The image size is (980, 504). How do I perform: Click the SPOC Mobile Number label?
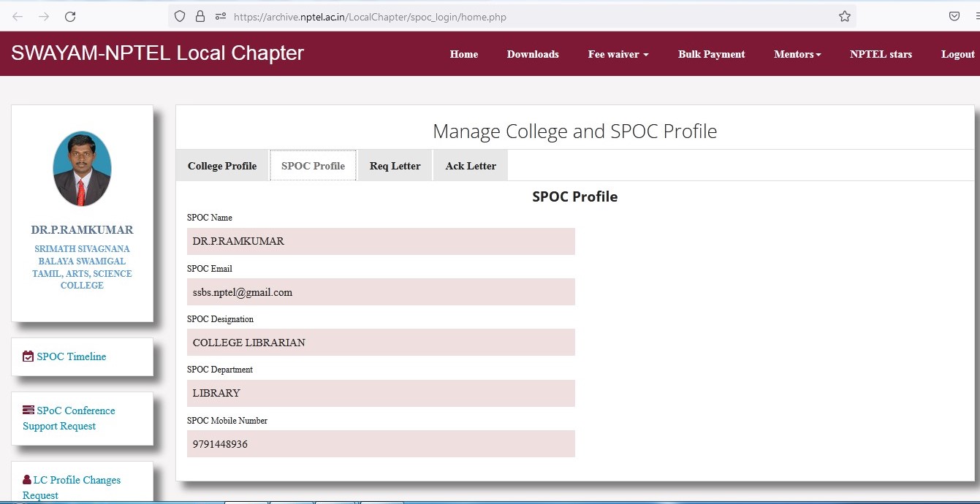coord(227,420)
